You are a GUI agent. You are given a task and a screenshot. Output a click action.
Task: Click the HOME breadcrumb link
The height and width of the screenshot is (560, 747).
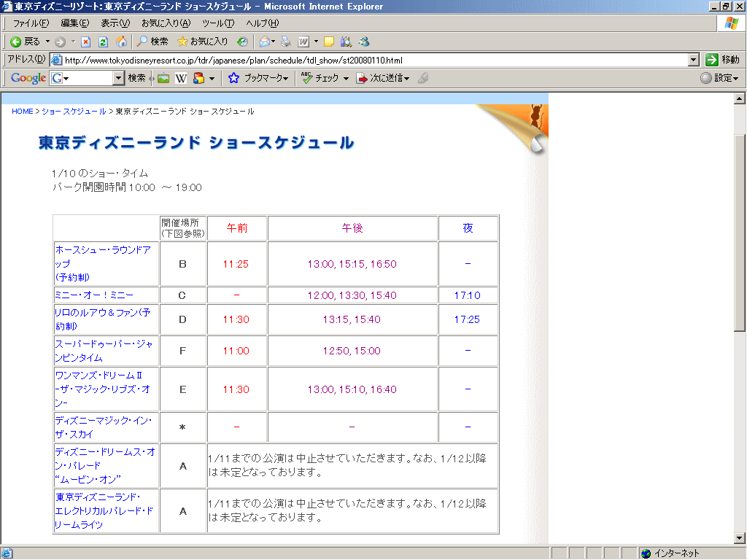tap(23, 112)
